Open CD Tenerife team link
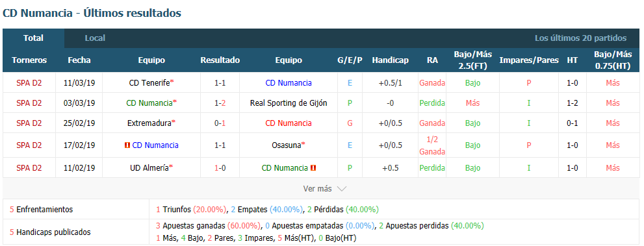Viewport: 644px width, 246px height. point(149,83)
